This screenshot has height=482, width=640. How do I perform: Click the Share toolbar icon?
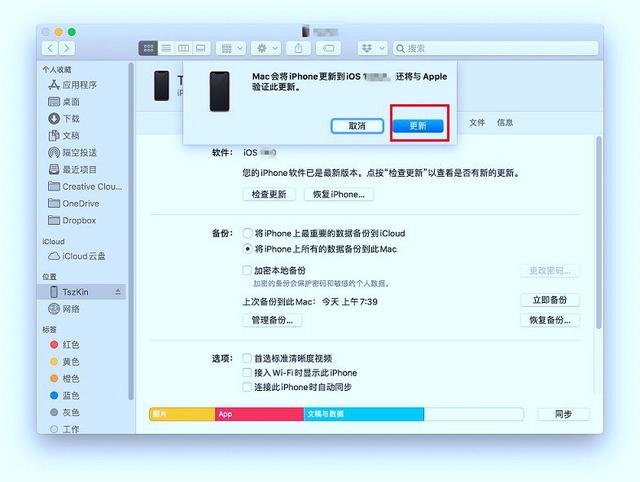298,49
